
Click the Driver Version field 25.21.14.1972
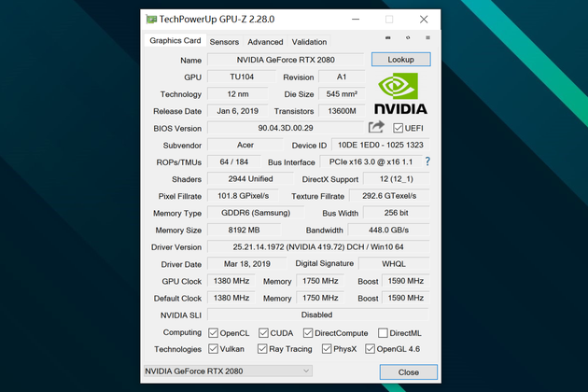pos(318,247)
